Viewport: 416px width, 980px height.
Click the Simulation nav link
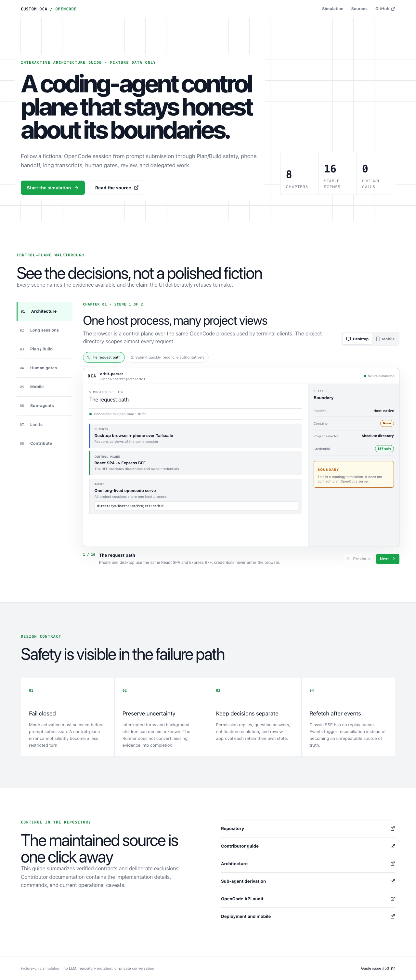coord(332,9)
